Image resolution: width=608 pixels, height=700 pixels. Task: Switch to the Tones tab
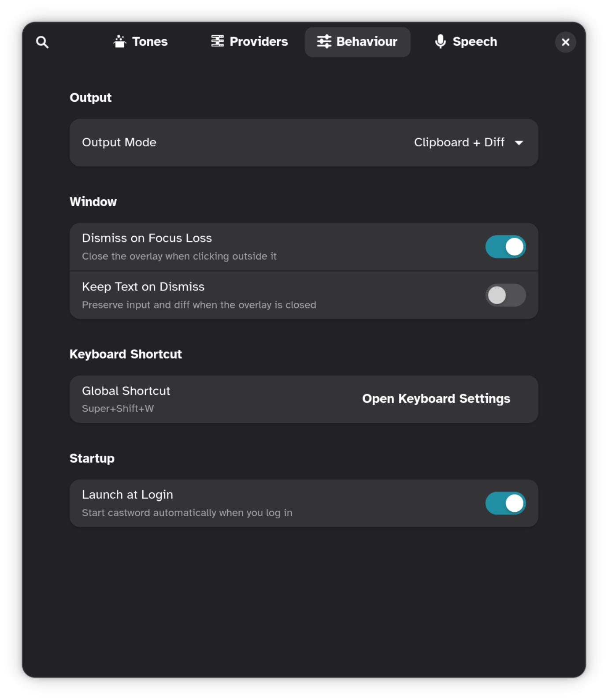pos(140,41)
